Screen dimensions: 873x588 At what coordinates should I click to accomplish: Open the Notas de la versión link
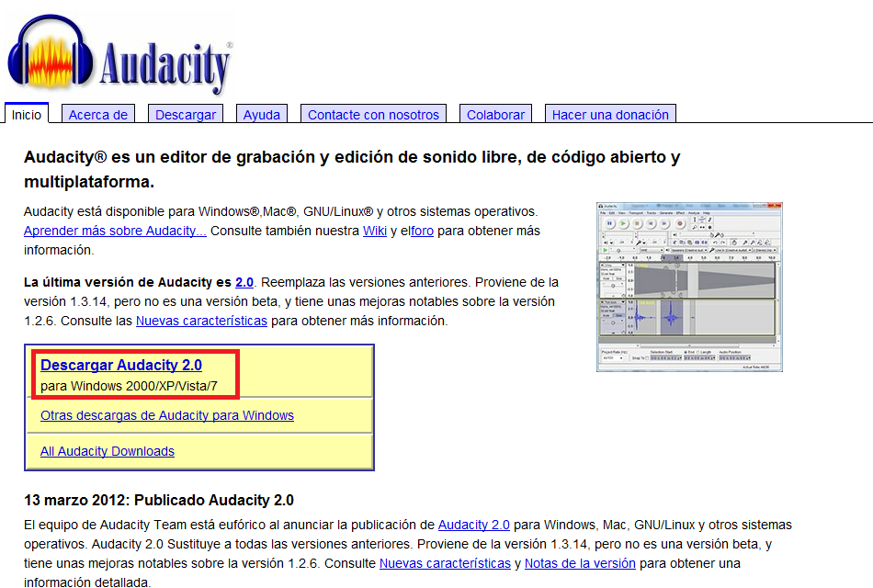(x=580, y=563)
